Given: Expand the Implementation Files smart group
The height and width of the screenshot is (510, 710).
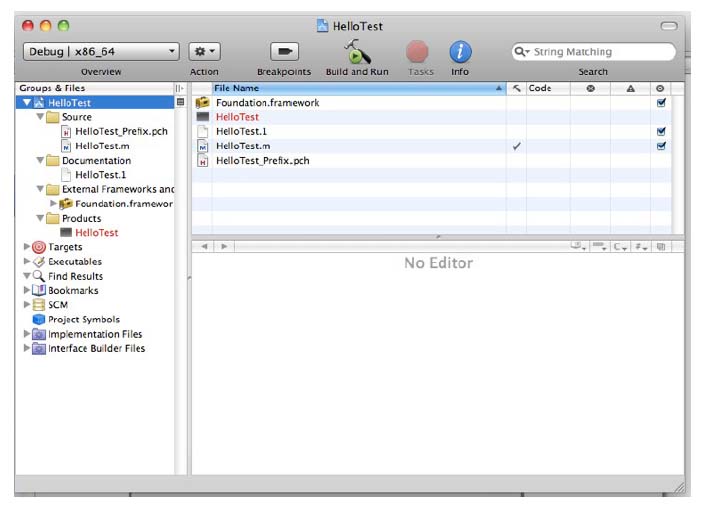Looking at the screenshot, I should pos(27,333).
